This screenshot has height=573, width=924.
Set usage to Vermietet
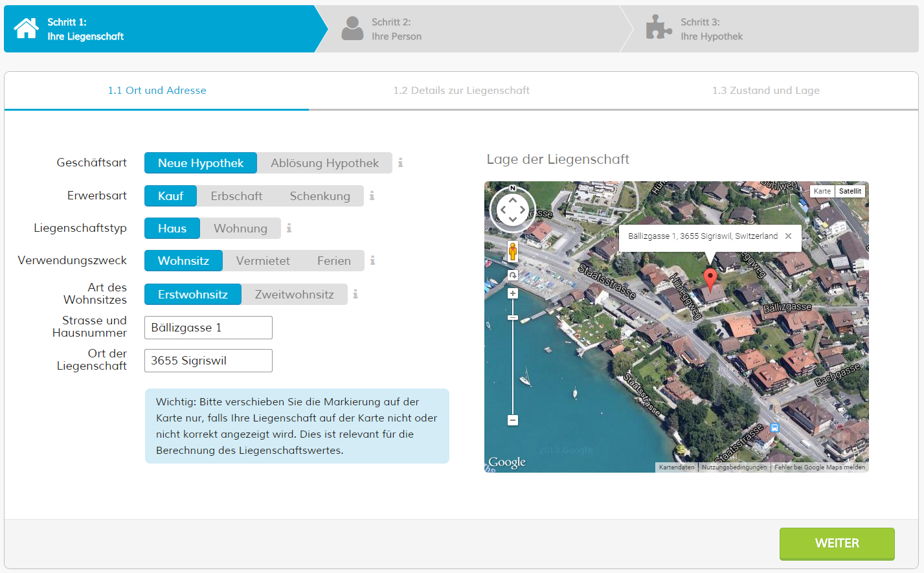click(x=263, y=261)
